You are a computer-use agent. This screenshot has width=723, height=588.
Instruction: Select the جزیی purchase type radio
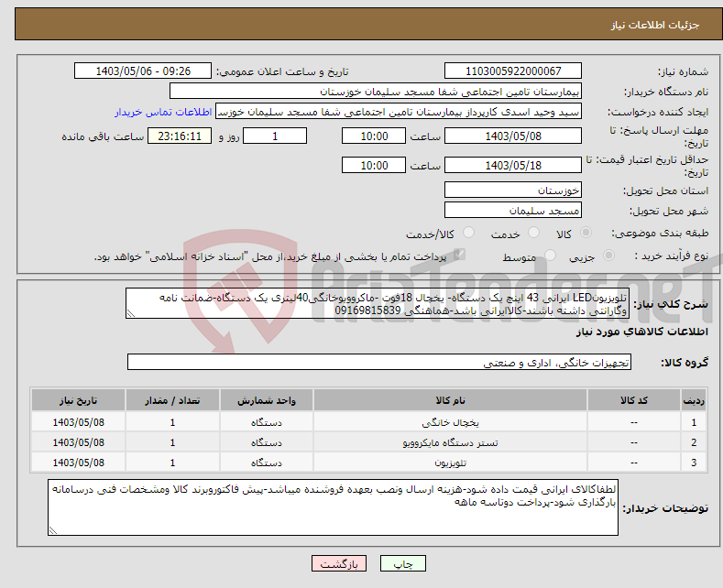(608, 256)
